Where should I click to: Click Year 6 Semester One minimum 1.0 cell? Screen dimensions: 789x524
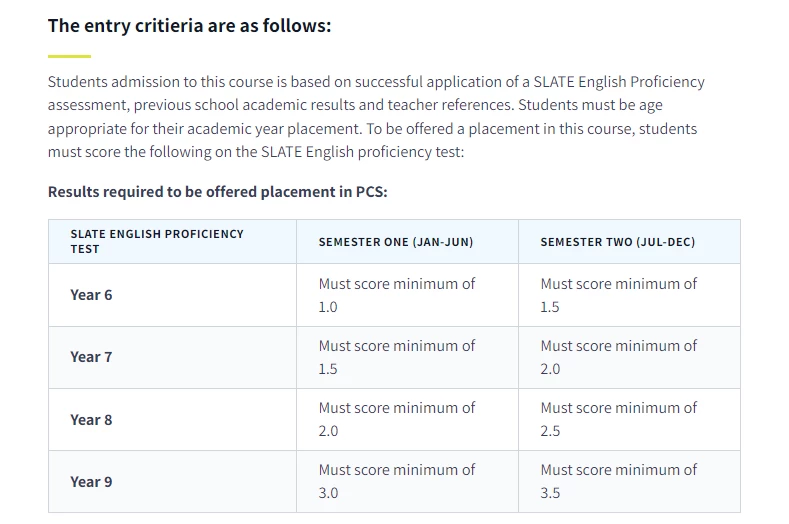pyautogui.click(x=407, y=295)
